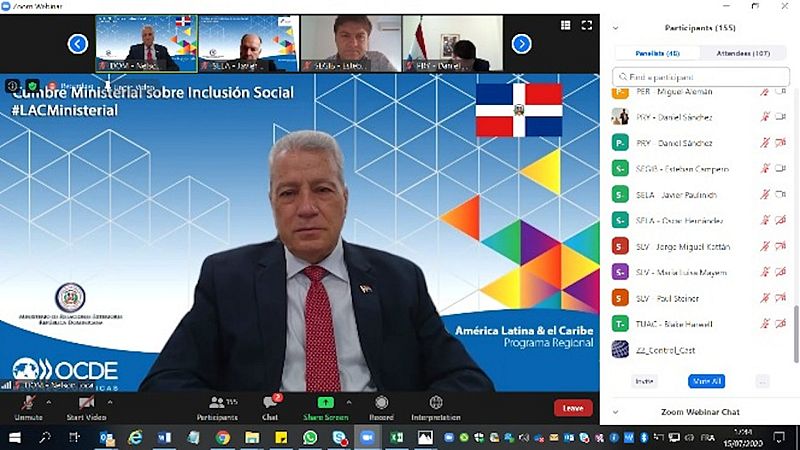The height and width of the screenshot is (450, 800).
Task: Start recording with the Record icon
Action: [381, 403]
